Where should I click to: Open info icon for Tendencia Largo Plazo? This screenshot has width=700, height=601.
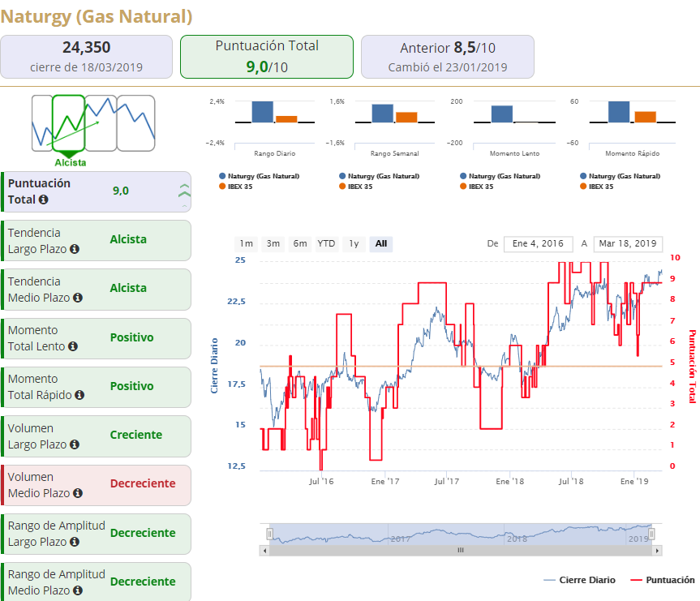point(75,249)
